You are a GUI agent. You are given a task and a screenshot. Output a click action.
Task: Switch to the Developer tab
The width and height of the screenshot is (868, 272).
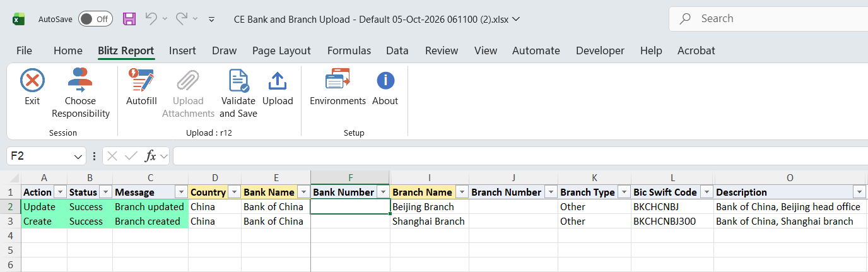600,50
